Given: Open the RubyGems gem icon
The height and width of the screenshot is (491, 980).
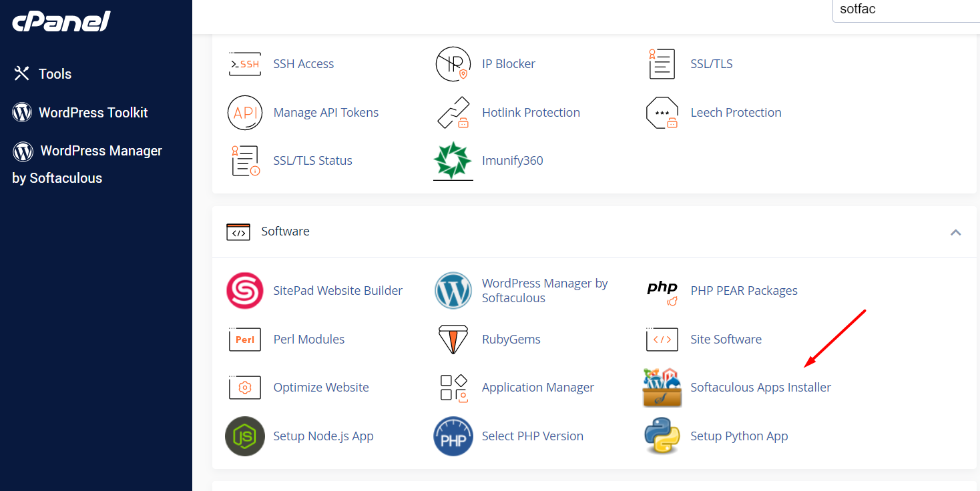Looking at the screenshot, I should click(x=453, y=340).
